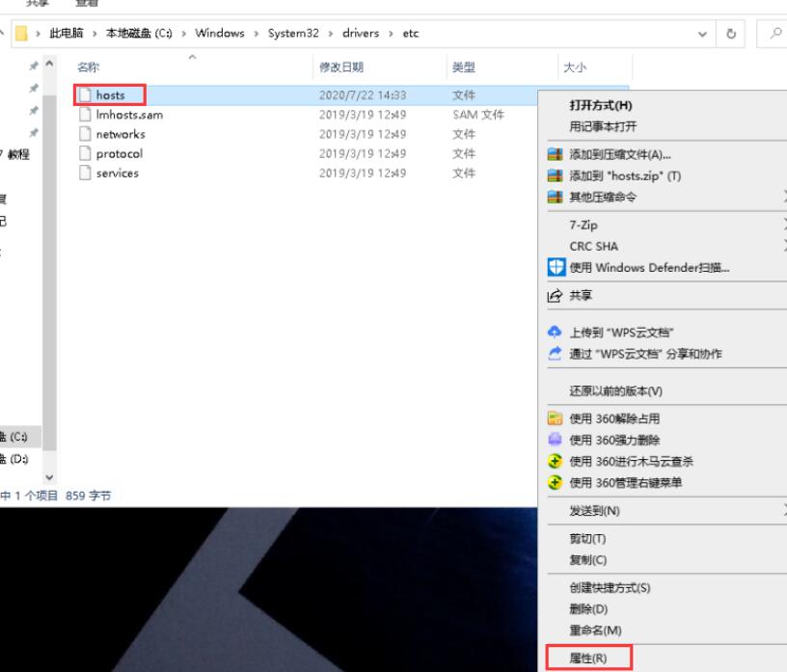Expand the chevron after 此电脑 in breadcrumb

click(x=95, y=34)
